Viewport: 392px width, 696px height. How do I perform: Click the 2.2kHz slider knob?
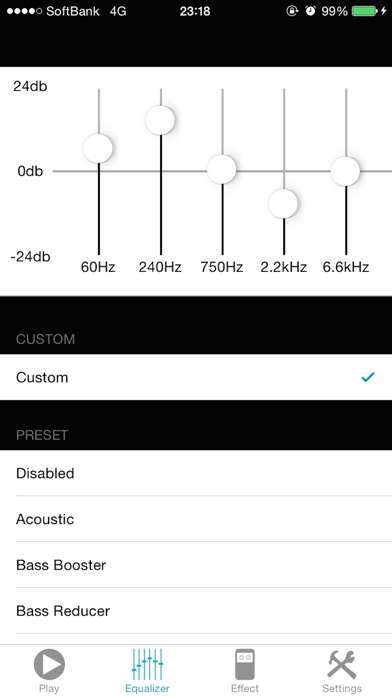click(x=283, y=203)
